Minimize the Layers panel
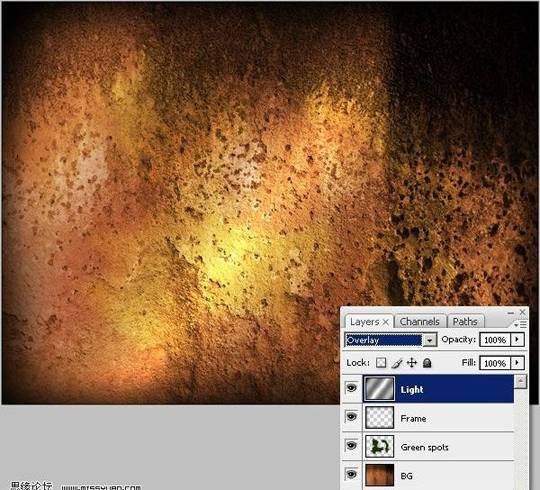The width and height of the screenshot is (540, 490). click(511, 313)
